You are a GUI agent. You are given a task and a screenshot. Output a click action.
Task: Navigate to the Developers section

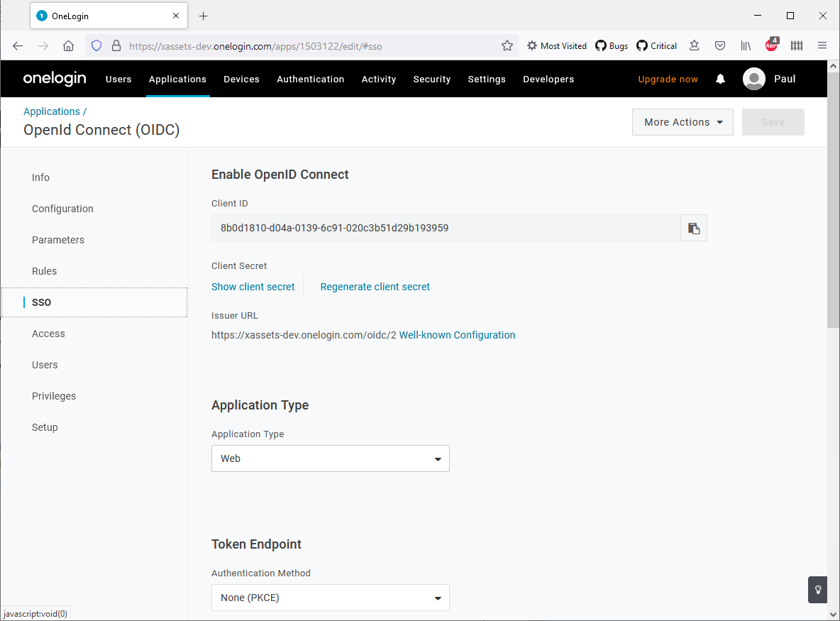(548, 79)
